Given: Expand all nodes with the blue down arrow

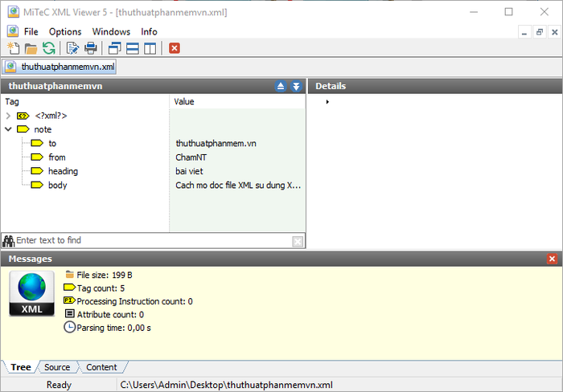Looking at the screenshot, I should (296, 86).
